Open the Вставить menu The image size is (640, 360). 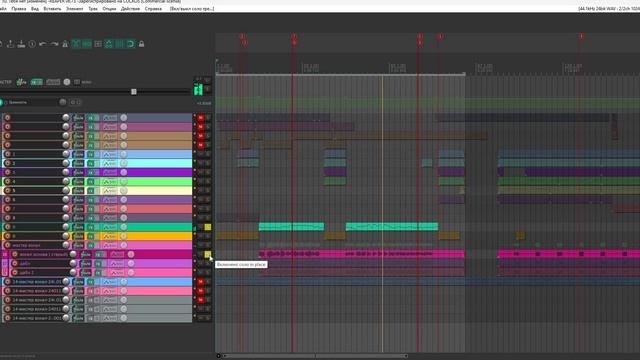coord(52,9)
